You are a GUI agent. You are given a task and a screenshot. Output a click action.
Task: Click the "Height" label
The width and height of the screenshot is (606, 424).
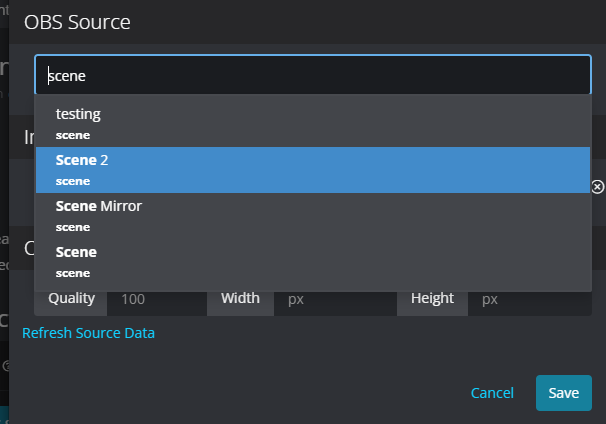pyautogui.click(x=432, y=298)
